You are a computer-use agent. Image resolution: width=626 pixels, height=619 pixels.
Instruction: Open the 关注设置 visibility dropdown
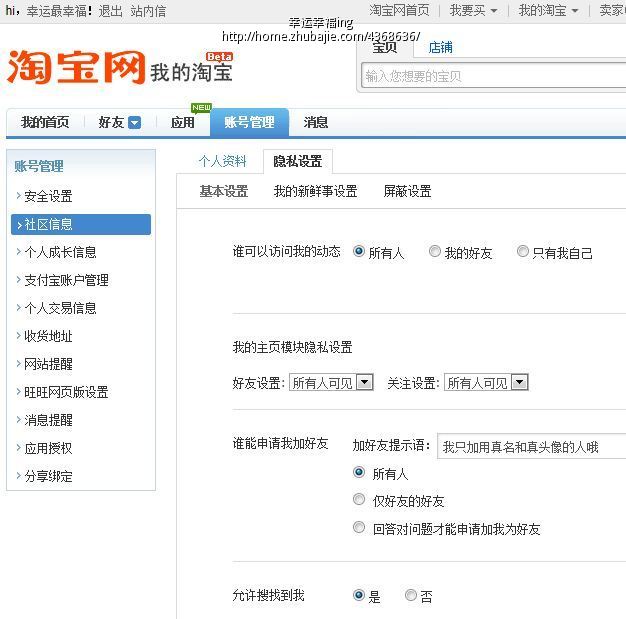[x=519, y=382]
